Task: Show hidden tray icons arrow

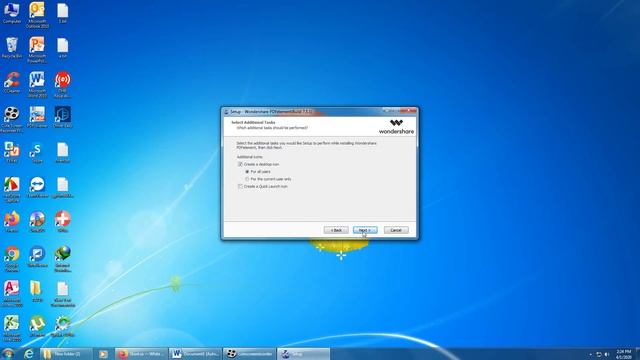Action: [591, 354]
